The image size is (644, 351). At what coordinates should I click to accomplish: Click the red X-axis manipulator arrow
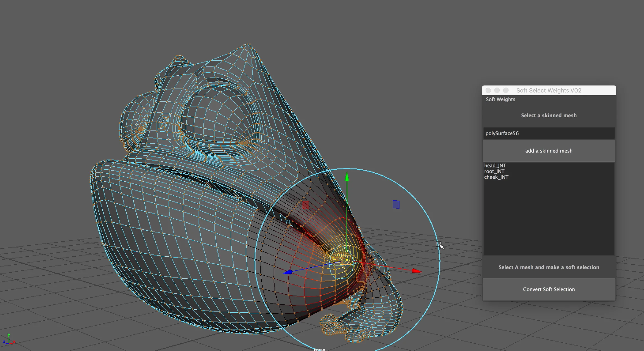[x=417, y=271]
